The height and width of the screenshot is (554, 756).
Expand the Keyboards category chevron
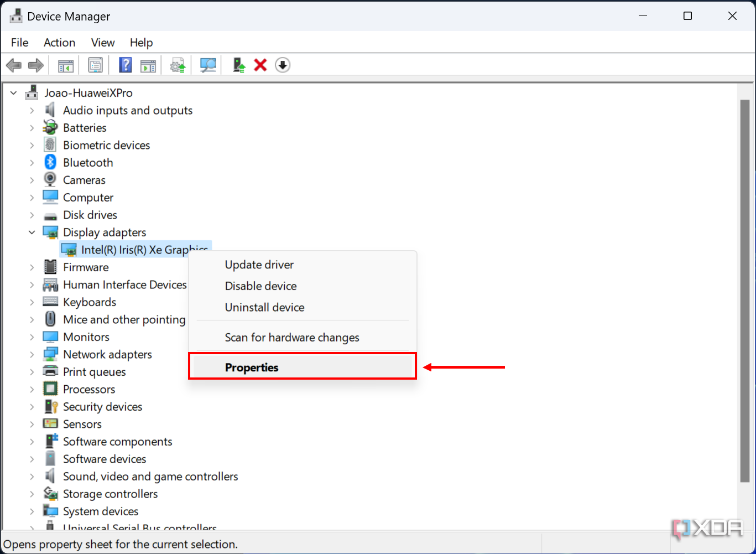coord(32,302)
